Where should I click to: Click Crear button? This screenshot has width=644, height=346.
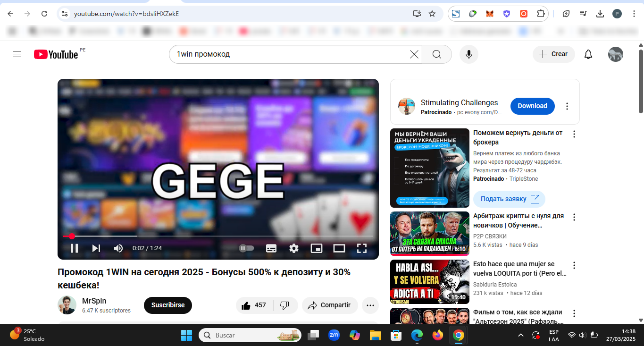[554, 54]
